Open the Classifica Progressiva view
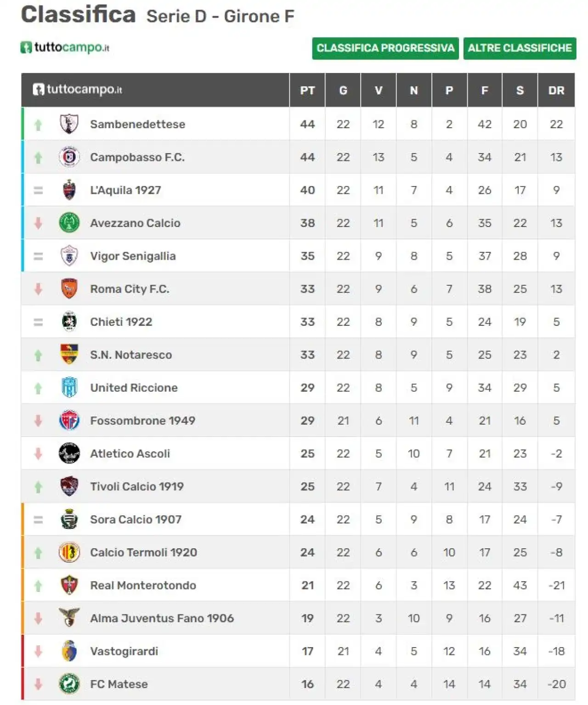588x705 pixels. (385, 48)
